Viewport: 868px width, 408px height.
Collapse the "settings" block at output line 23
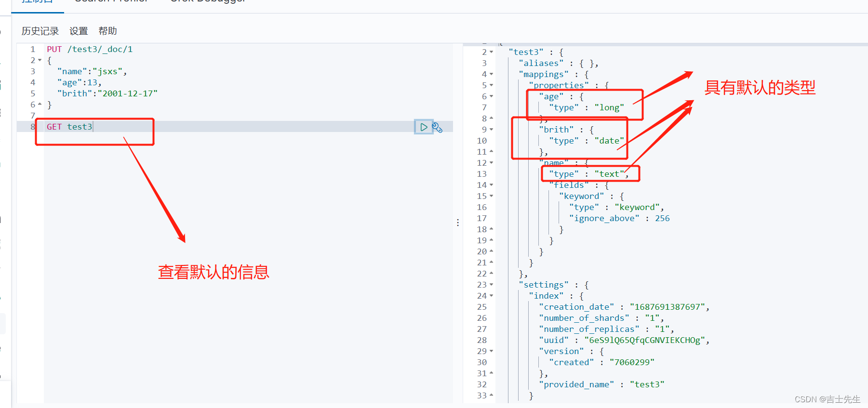click(x=491, y=285)
